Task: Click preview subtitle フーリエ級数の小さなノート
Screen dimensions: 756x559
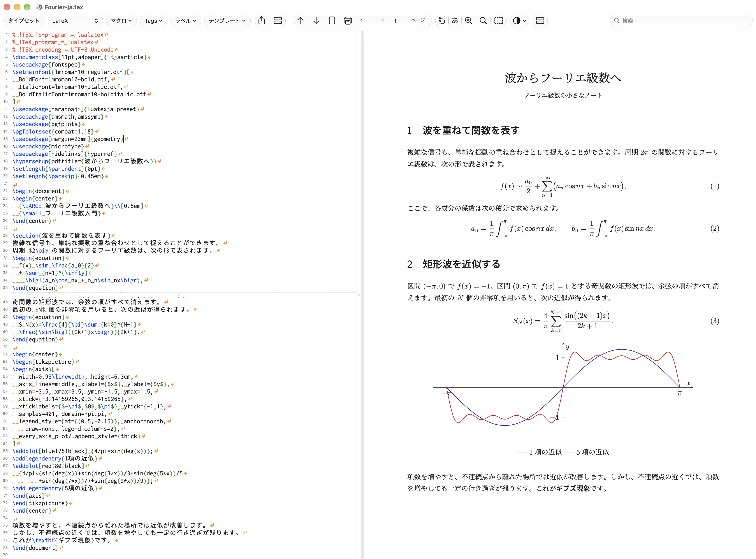Action: click(563, 95)
